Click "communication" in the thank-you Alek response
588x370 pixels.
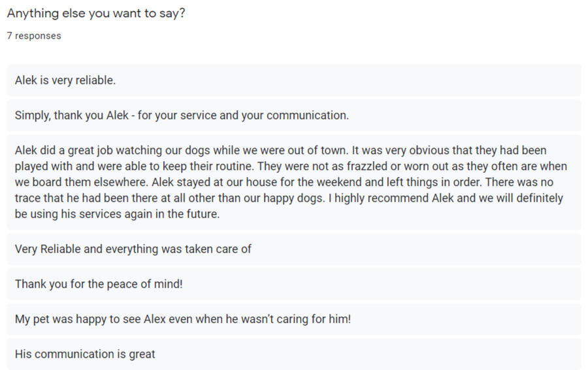point(307,116)
